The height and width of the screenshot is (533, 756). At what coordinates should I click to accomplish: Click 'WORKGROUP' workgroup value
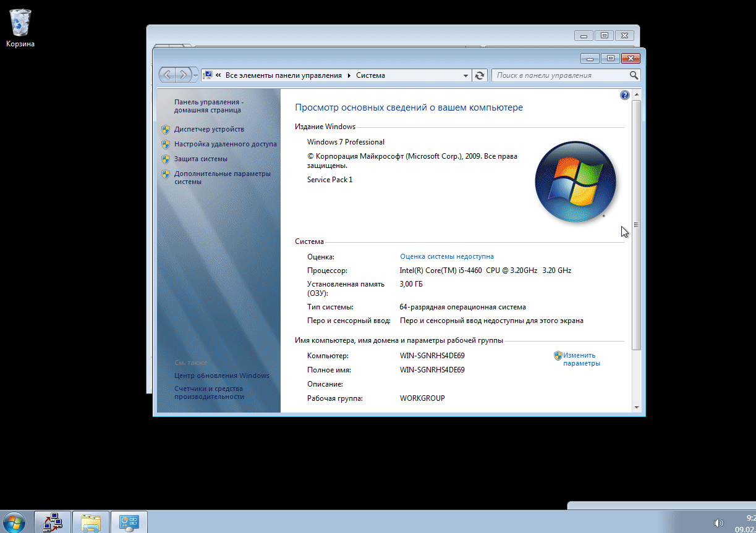422,398
